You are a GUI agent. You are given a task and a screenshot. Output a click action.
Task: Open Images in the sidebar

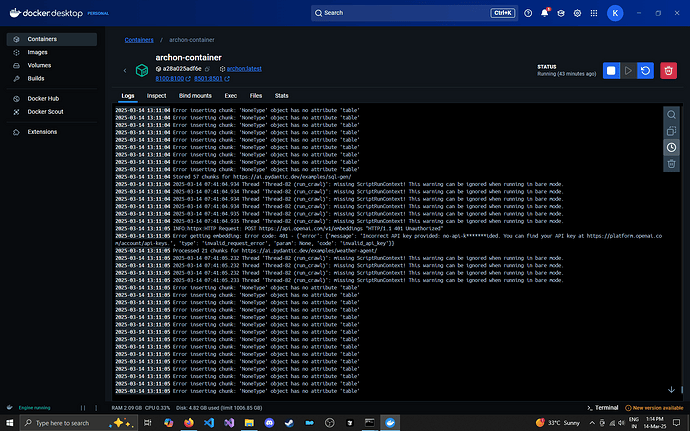[x=52, y=52]
